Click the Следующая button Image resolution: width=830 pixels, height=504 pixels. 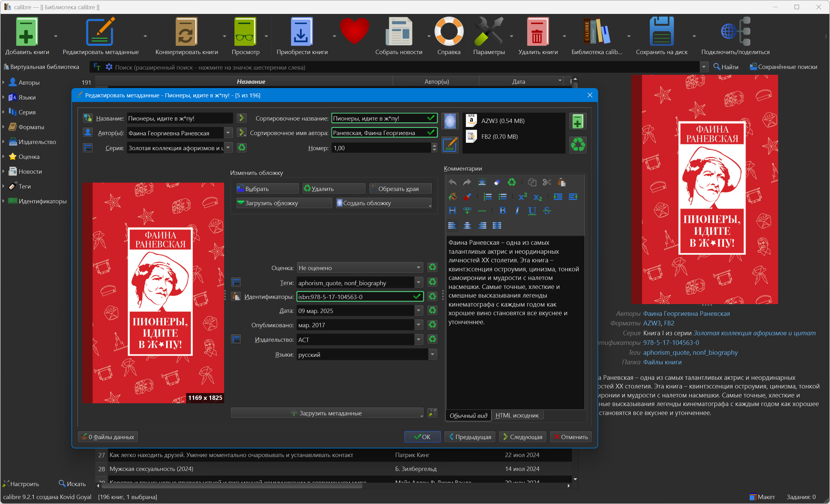[522, 437]
